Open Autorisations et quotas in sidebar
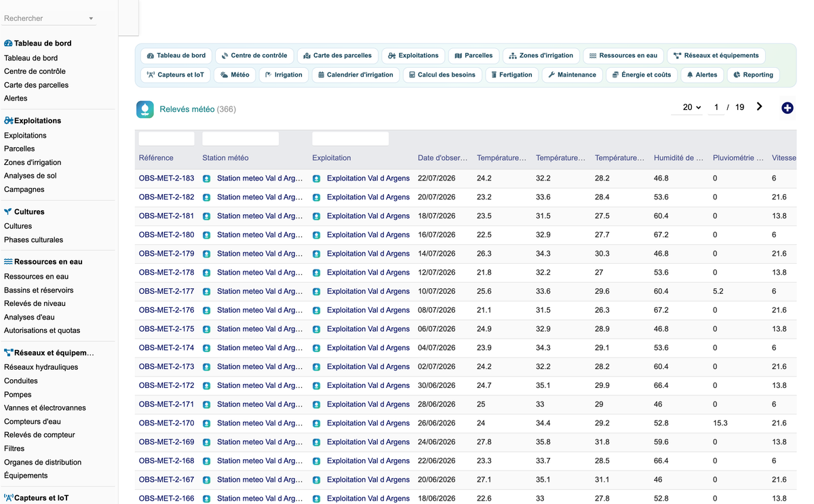The height and width of the screenshot is (504, 814). pyautogui.click(x=42, y=331)
